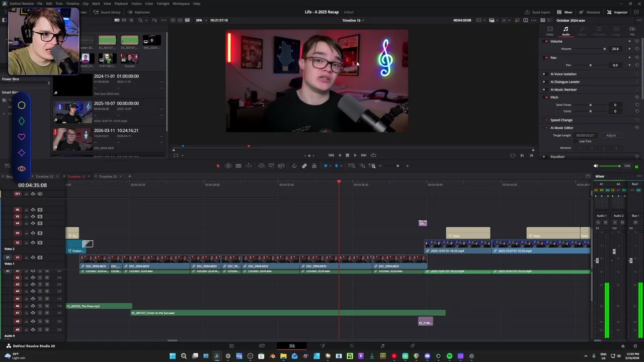The height and width of the screenshot is (362, 644).
Task: Add keyframe for the Volume value
Action: click(x=629, y=49)
